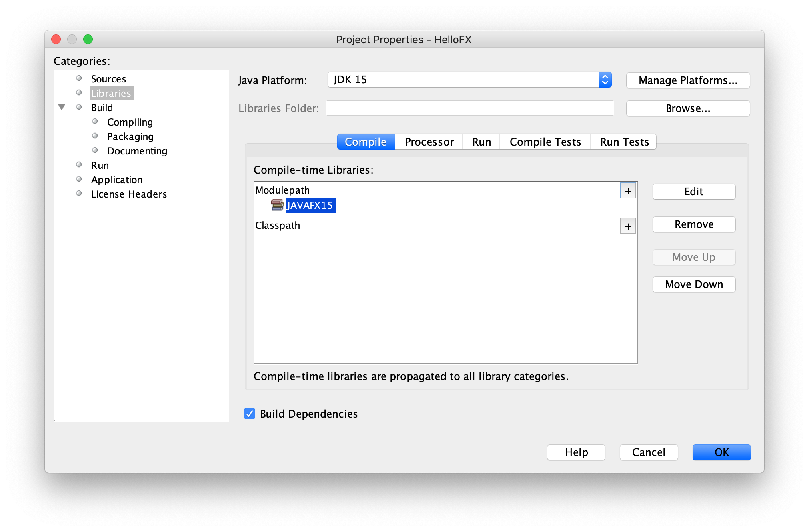The height and width of the screenshot is (532, 809).
Task: Remove the selected library
Action: pyautogui.click(x=694, y=224)
